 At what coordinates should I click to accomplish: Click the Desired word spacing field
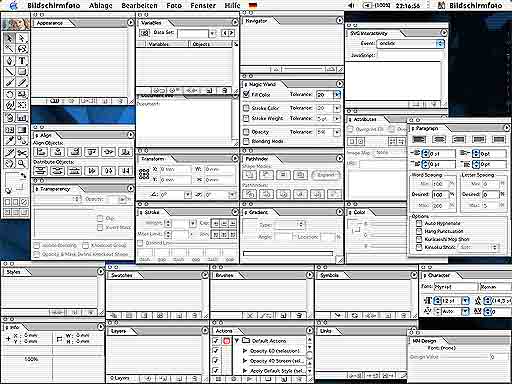(440, 194)
